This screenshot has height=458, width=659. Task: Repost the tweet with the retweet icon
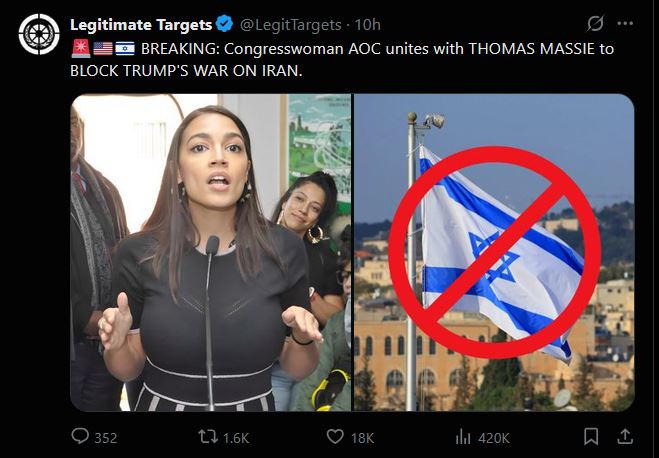tap(208, 437)
